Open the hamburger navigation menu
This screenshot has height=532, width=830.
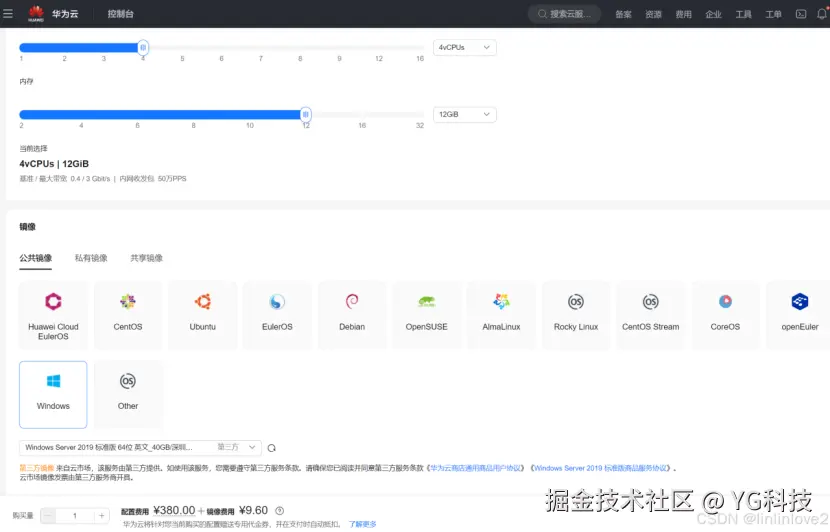click(x=8, y=13)
